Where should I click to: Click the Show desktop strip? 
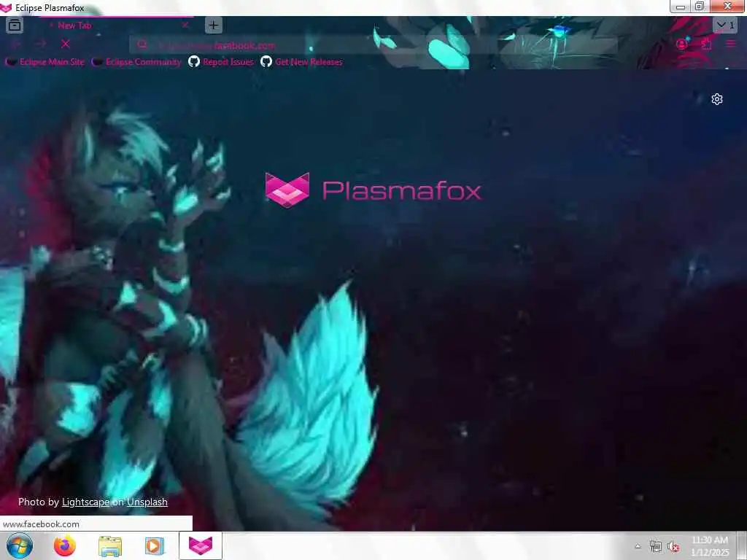(x=742, y=546)
